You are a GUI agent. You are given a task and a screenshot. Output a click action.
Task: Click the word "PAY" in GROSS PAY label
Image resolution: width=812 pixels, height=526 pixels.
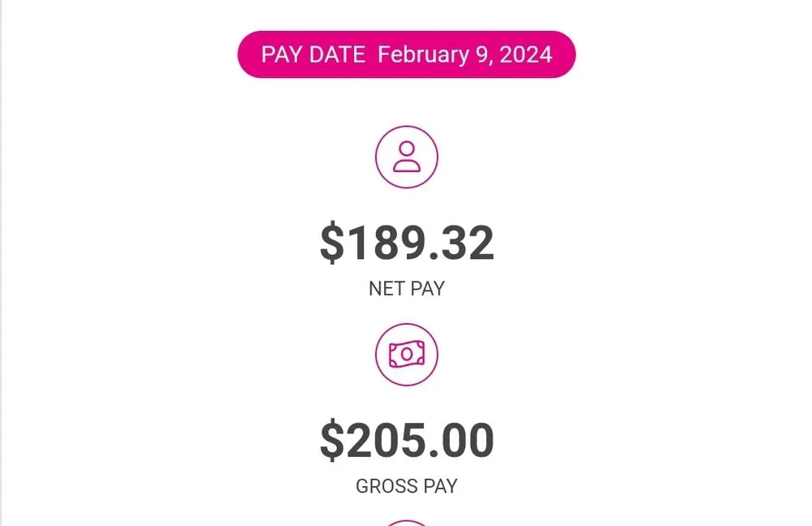pos(438,487)
